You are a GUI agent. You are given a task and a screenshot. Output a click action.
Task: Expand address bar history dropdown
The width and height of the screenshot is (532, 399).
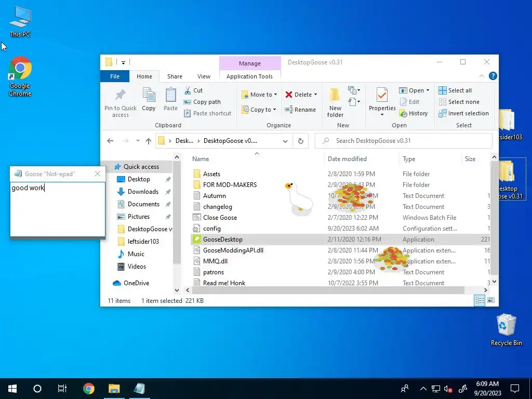click(x=285, y=141)
